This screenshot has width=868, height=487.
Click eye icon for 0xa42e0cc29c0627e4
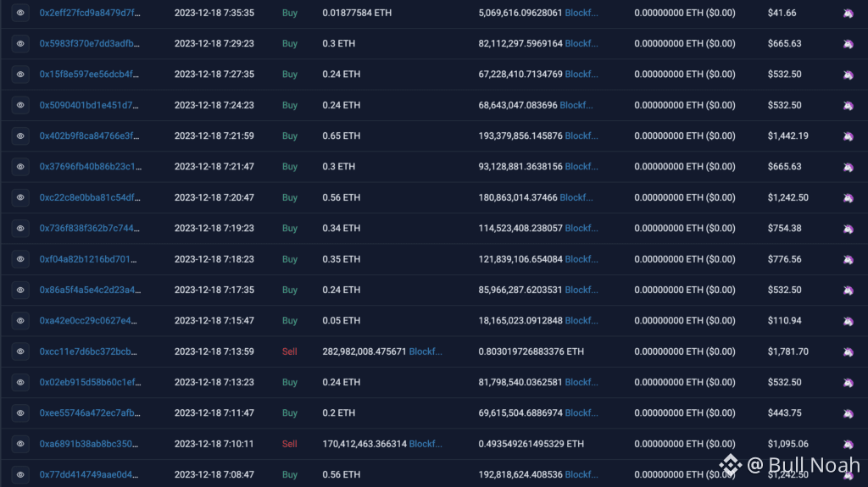[x=20, y=320]
